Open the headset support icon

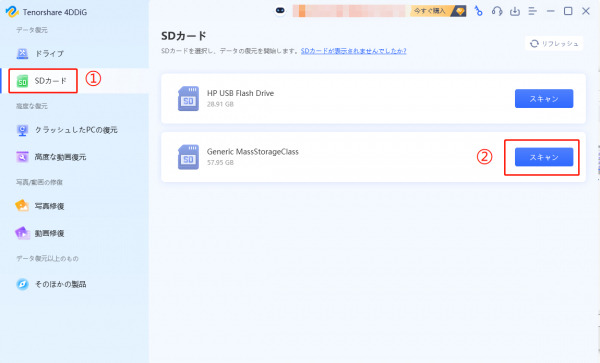[x=497, y=11]
